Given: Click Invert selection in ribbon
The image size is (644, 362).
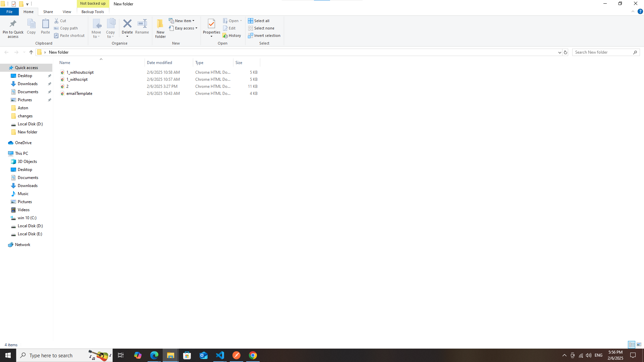Looking at the screenshot, I should (x=264, y=36).
